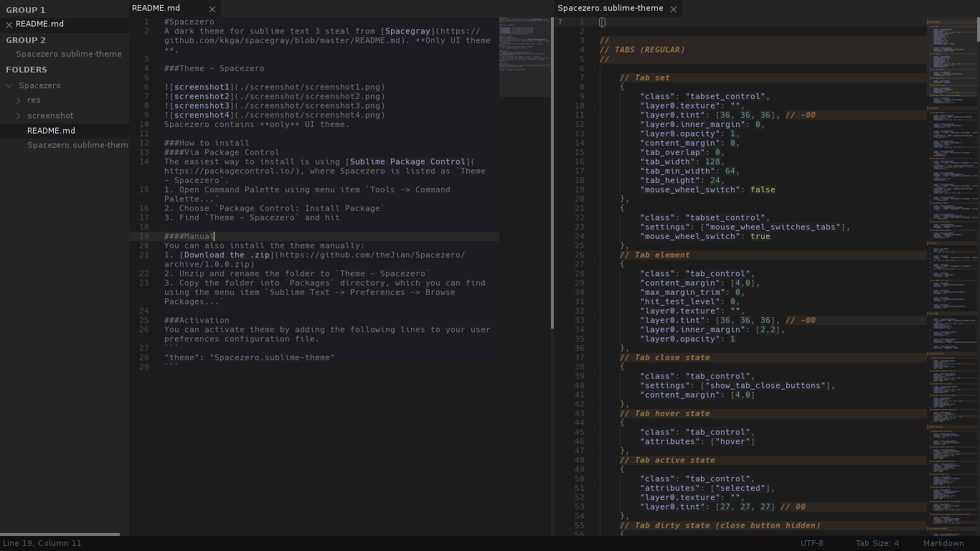This screenshot has height=551, width=980.
Task: Expand the res folder
Action: pos(19,100)
